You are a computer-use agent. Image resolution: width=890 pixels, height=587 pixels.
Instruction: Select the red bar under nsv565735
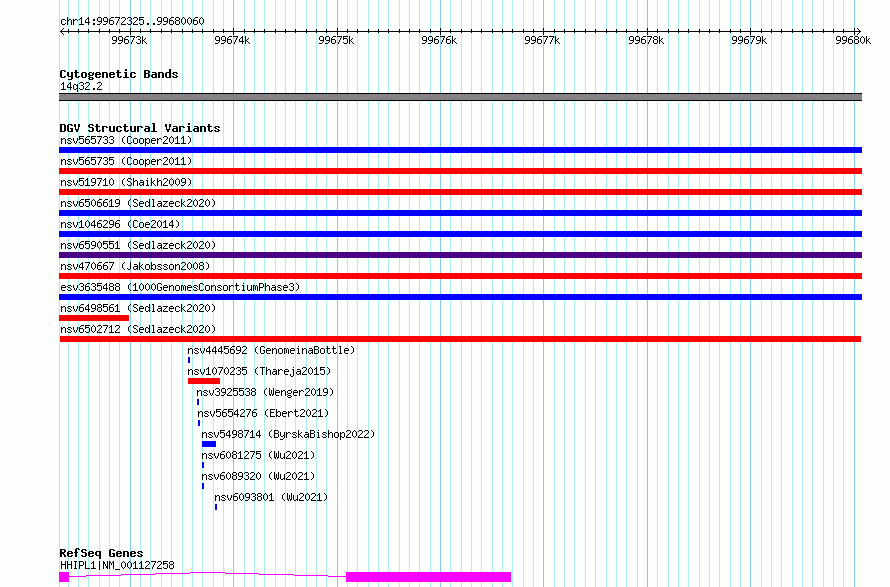tap(460, 171)
